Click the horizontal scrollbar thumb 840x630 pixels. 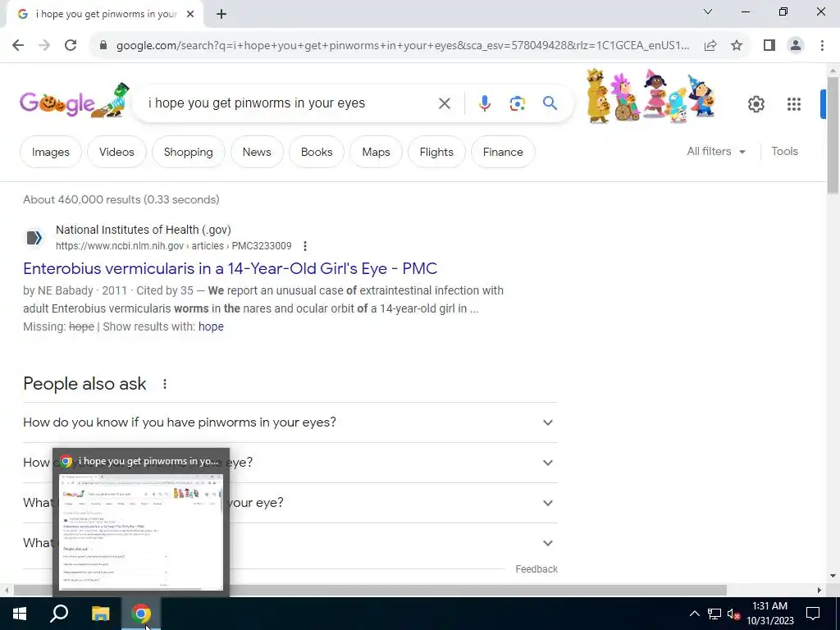coord(370,590)
